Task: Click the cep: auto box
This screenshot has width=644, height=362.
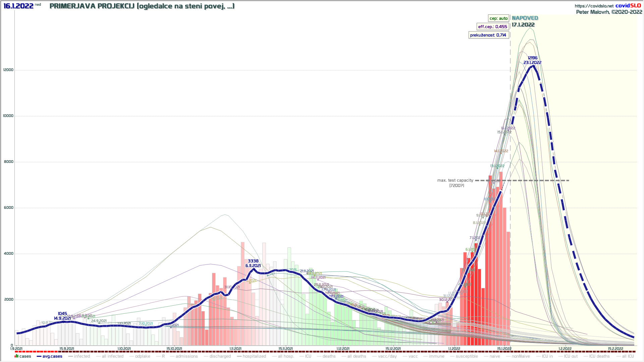Action: pyautogui.click(x=498, y=18)
